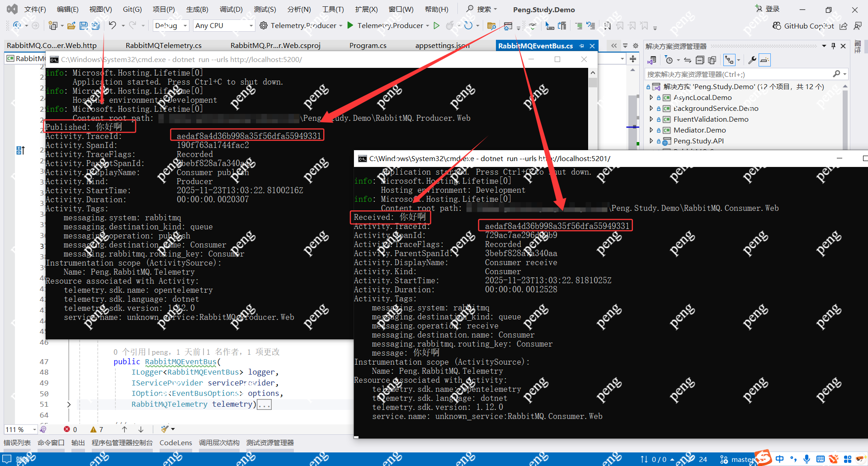Click the master branch indicator in status bar

(738, 459)
